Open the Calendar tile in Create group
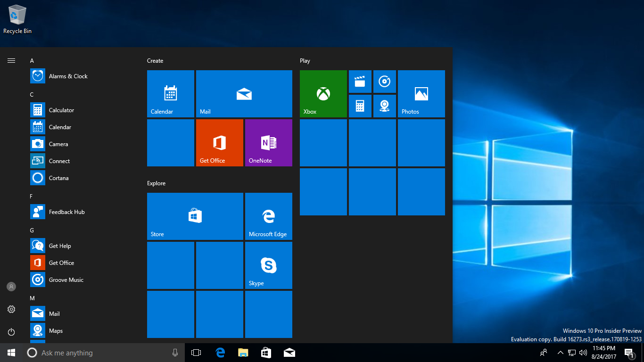Screen dimensions: 644x362 click(x=171, y=94)
